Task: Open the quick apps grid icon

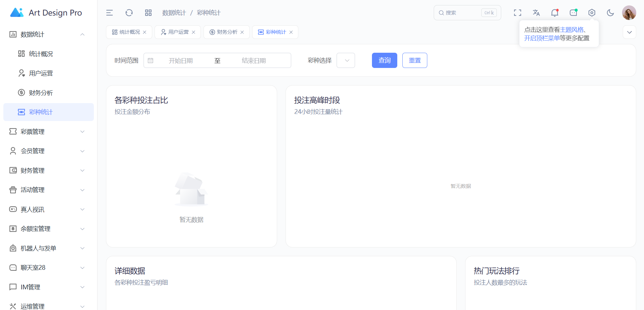Action: coord(148,13)
